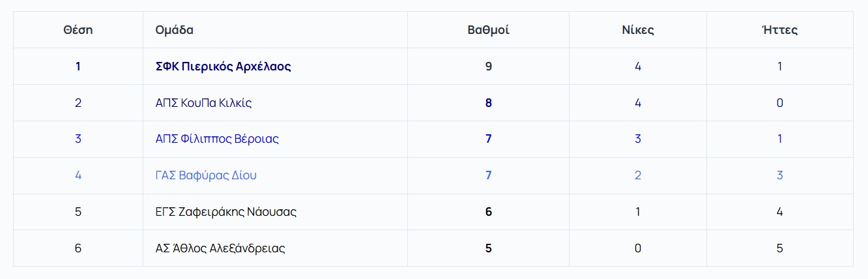The image size is (868, 279).
Task: Click the Ήττες column header
Action: pyautogui.click(x=779, y=30)
